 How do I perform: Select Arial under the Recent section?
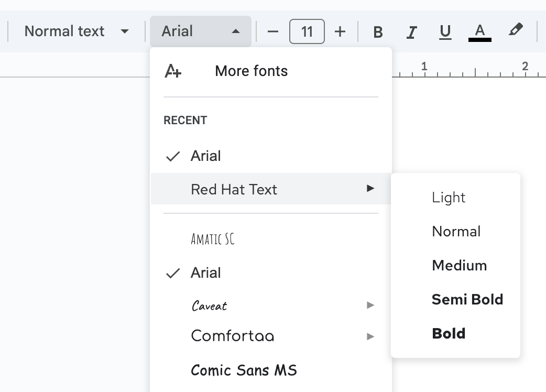[271, 156]
